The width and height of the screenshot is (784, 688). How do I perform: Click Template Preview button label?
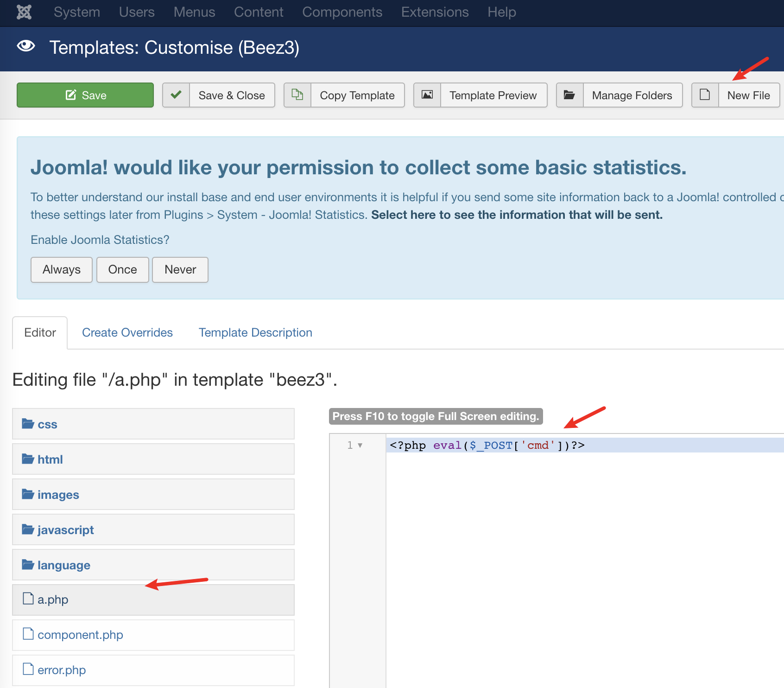[493, 95]
